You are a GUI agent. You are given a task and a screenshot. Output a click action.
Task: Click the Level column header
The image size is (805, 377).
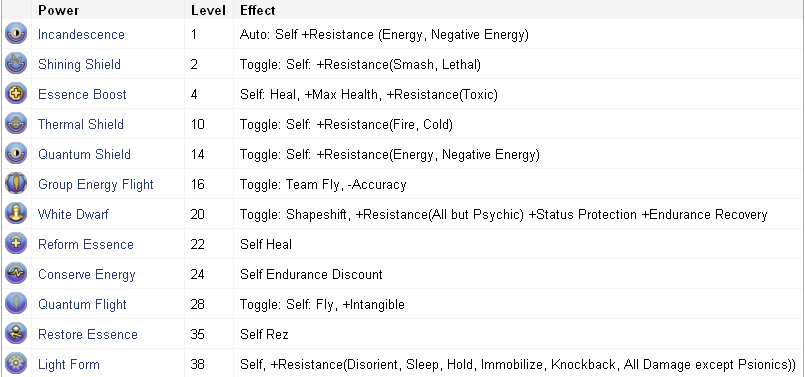pos(208,10)
